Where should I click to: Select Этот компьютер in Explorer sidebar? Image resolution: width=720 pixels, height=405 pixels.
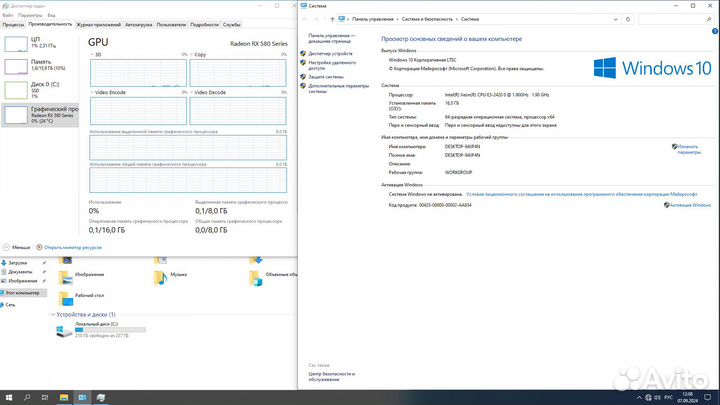point(23,292)
